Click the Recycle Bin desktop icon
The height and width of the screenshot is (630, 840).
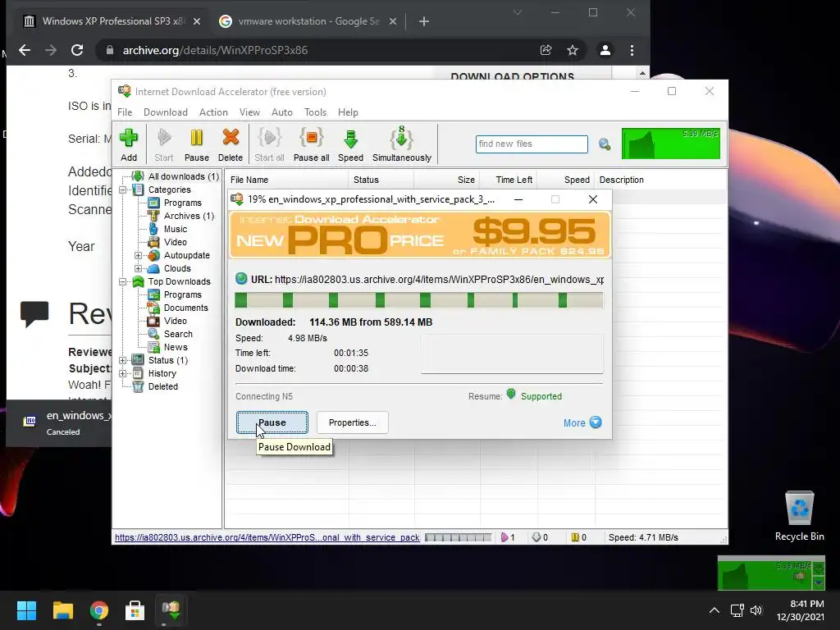(x=799, y=517)
